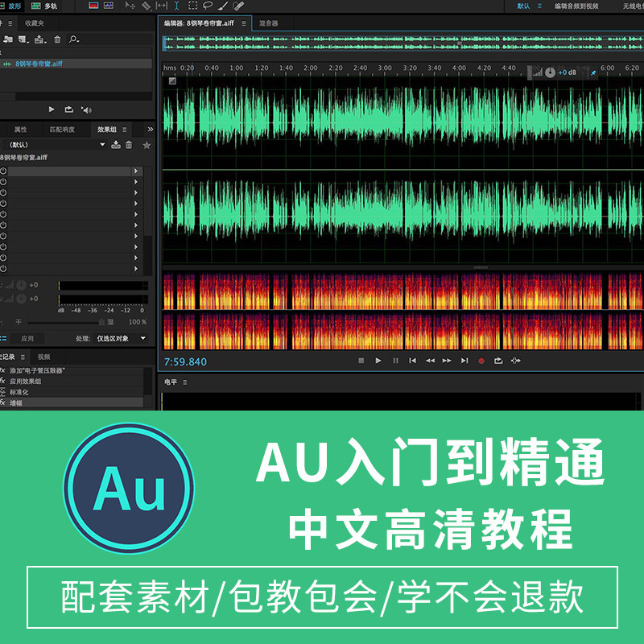
Task: Play the file preview in Files panel
Action: pos(52,109)
